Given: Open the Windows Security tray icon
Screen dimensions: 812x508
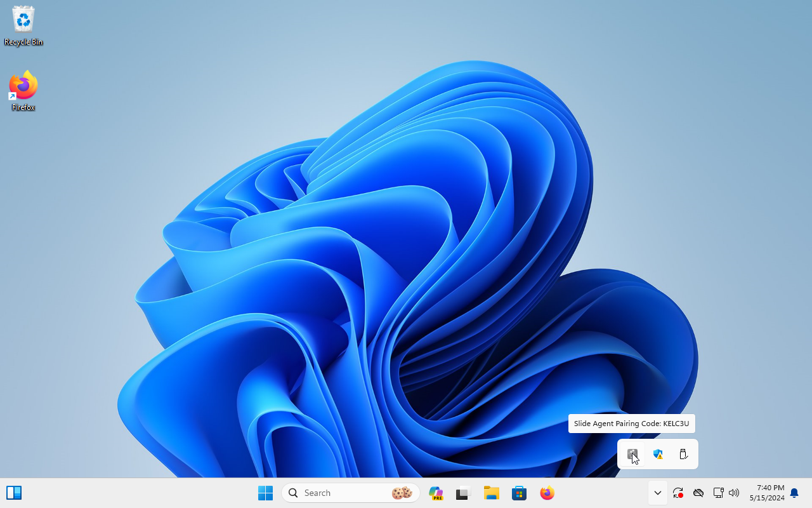Looking at the screenshot, I should (658, 454).
